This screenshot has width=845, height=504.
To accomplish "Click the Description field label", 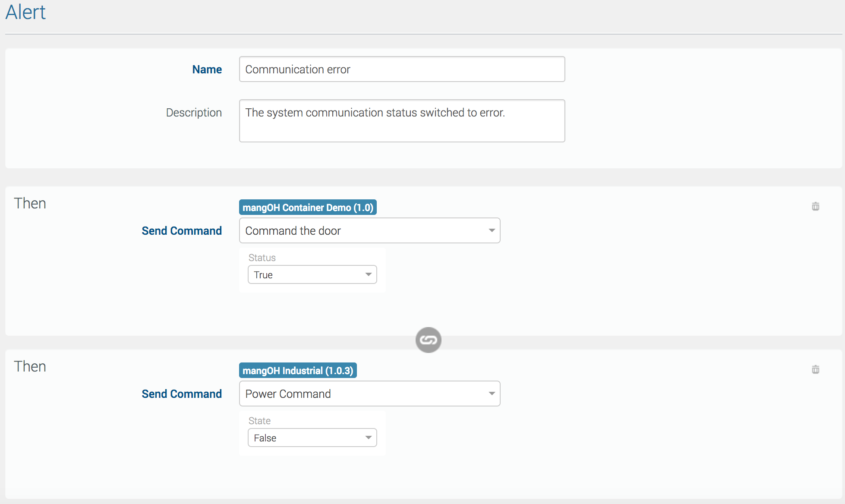I will point(194,113).
